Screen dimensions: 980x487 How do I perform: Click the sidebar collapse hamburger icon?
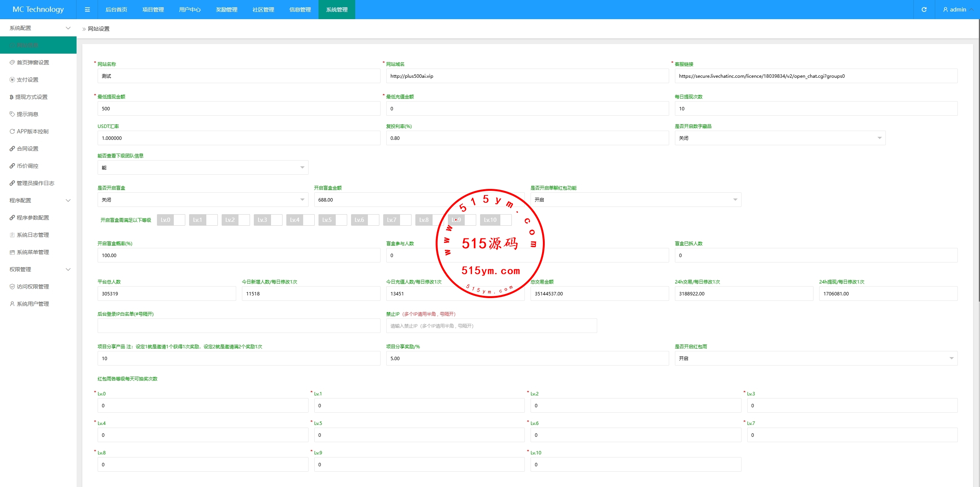point(87,10)
